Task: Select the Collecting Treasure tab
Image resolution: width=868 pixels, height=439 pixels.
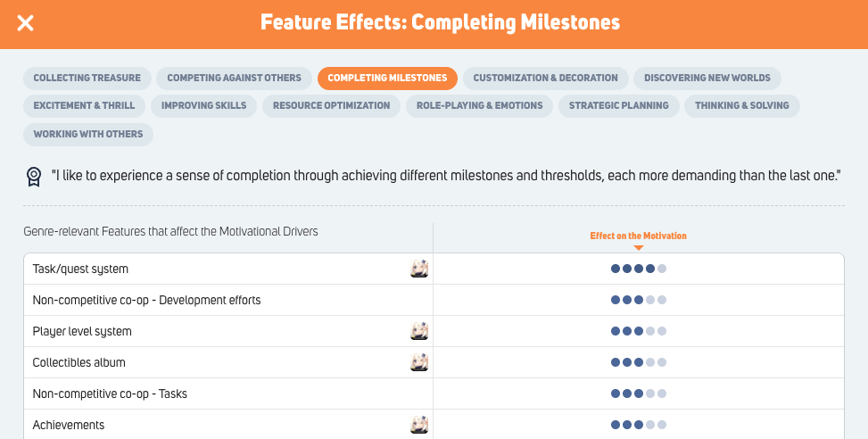Action: (x=87, y=78)
